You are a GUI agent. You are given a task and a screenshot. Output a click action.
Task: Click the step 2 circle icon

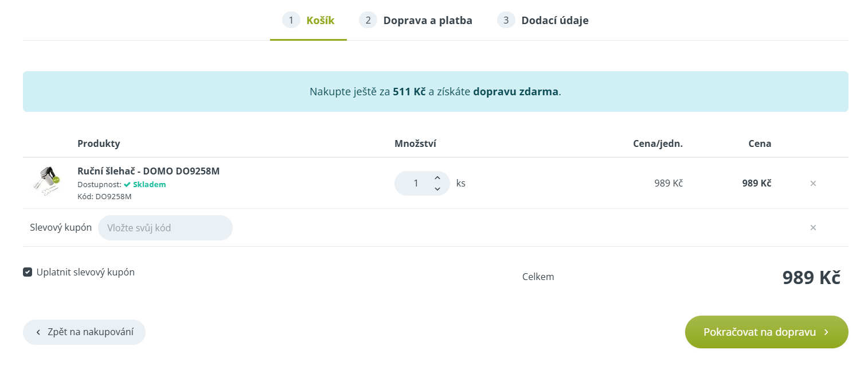pos(367,20)
